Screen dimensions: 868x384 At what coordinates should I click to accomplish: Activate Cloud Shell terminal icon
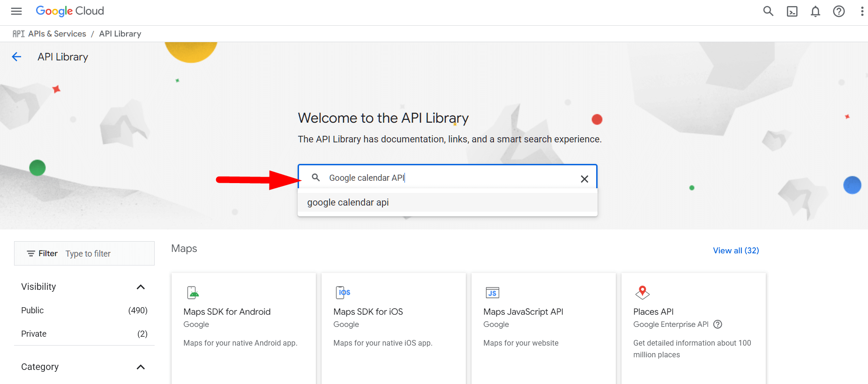point(792,11)
